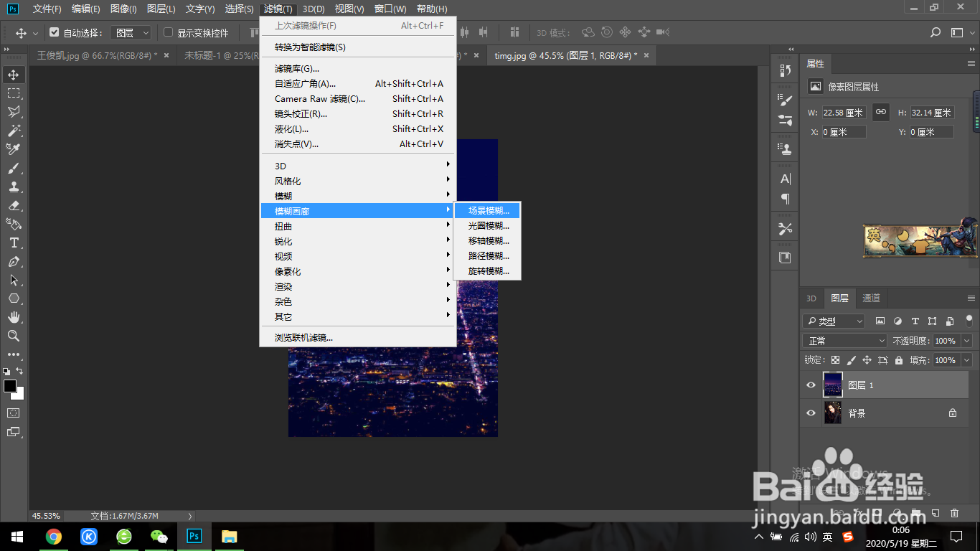Switch to the 通道 tab
This screenshot has height=551, width=980.
(871, 298)
